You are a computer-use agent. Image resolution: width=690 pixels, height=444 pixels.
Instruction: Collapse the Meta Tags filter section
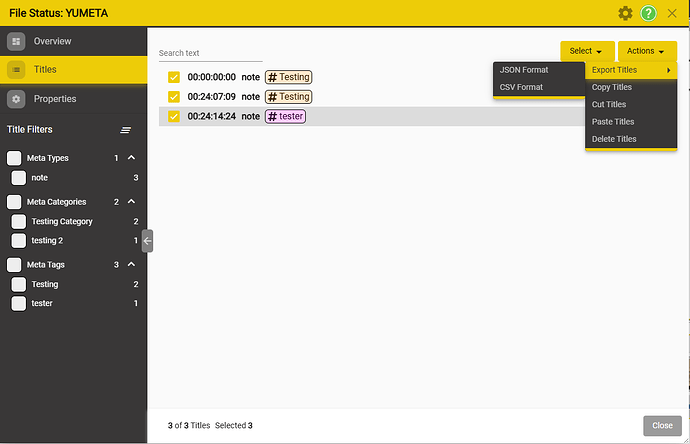(132, 265)
